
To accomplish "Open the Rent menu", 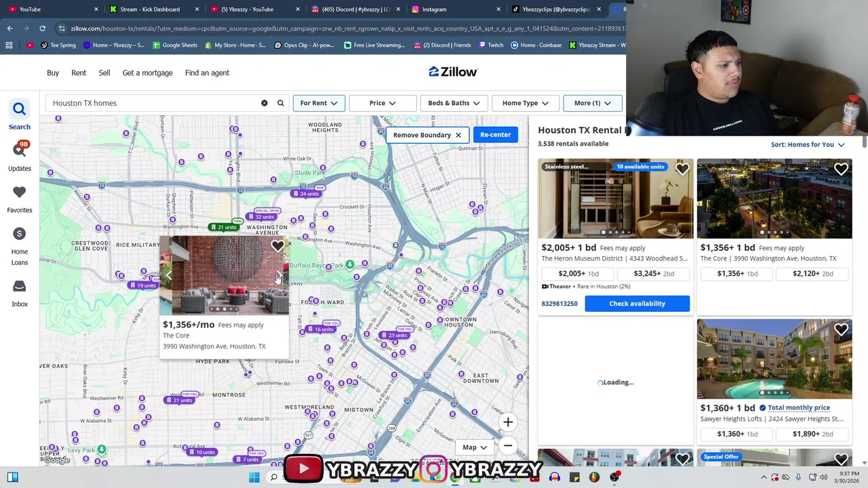I will pyautogui.click(x=79, y=73).
